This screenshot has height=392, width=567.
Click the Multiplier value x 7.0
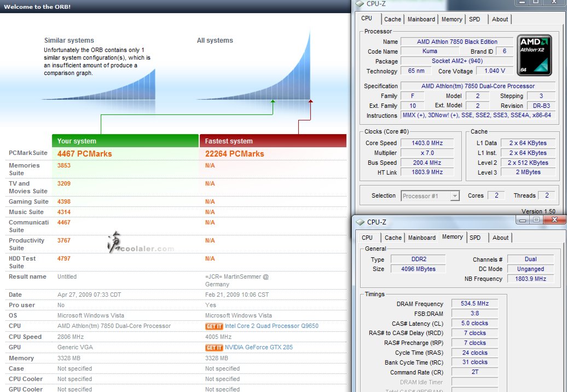tap(427, 153)
